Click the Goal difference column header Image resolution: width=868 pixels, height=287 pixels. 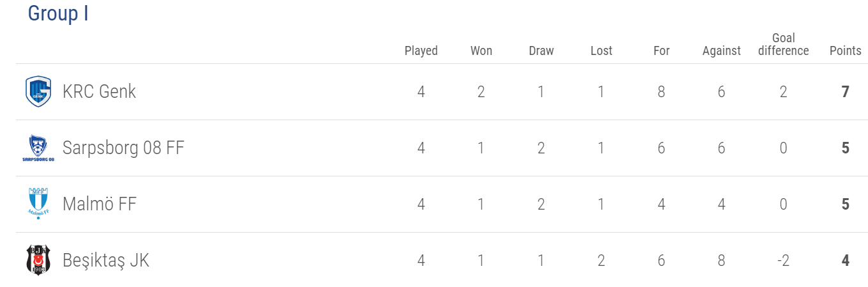[784, 44]
